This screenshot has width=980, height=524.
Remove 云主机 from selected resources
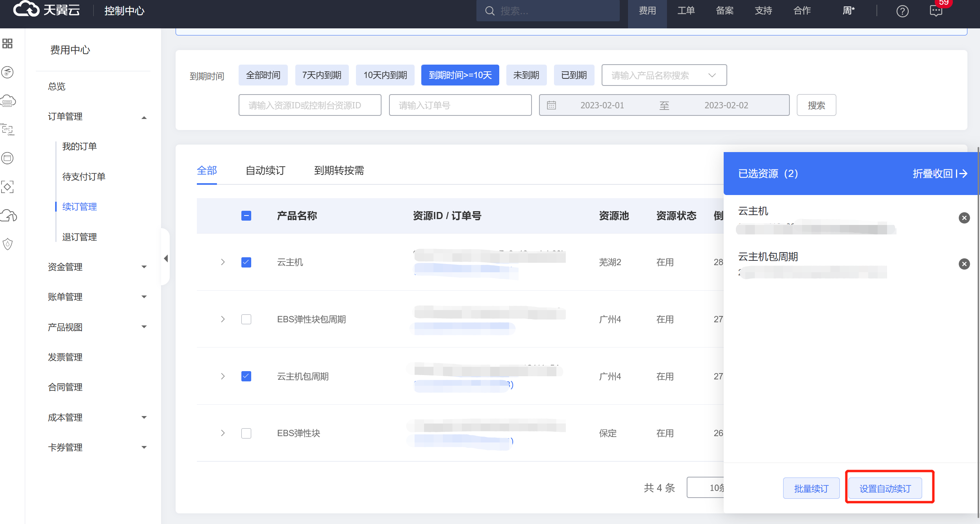click(964, 218)
